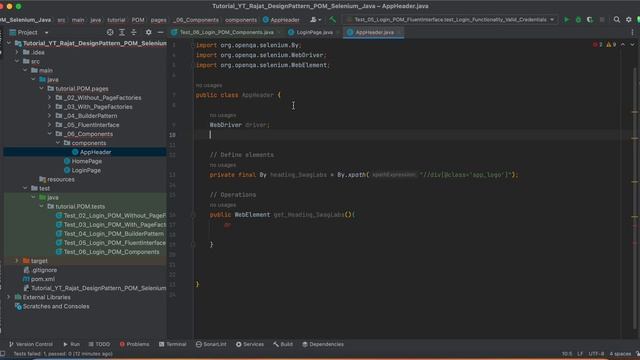Build project with the hammer icon

point(333,20)
